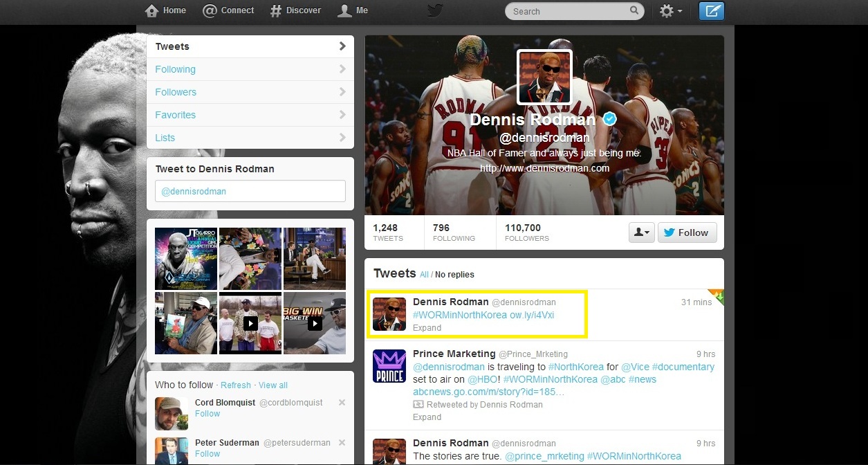Viewport: 868px width, 465px height.
Task: Open the JT Cigarro poster photo thumbnail
Action: point(185,259)
